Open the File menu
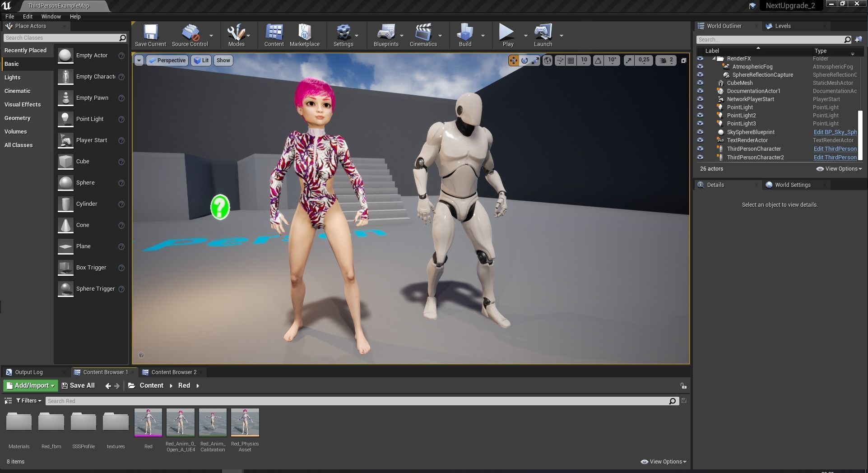 tap(9, 16)
